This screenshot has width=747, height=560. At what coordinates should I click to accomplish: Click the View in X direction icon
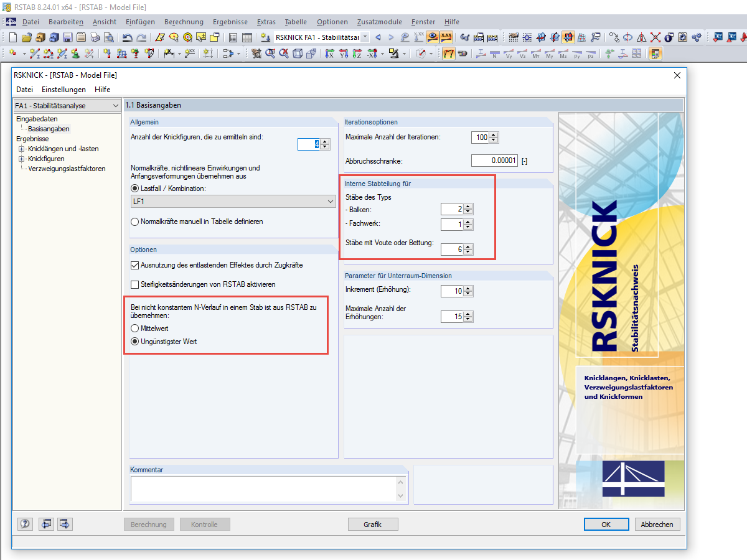pos(329,54)
